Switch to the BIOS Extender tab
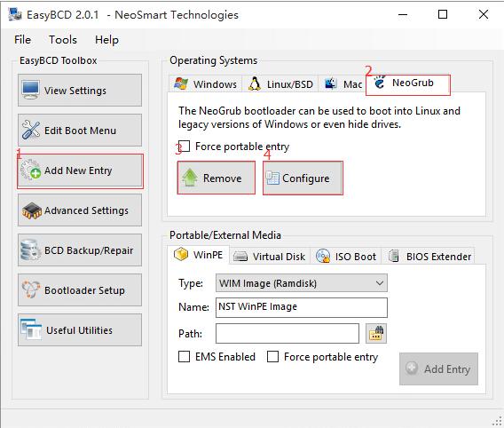 (428, 257)
